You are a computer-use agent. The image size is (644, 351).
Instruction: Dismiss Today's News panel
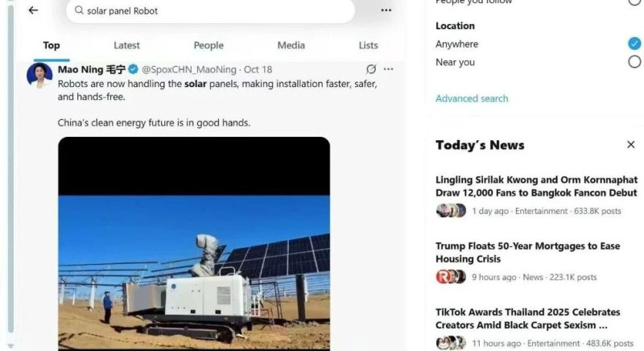[x=630, y=145]
